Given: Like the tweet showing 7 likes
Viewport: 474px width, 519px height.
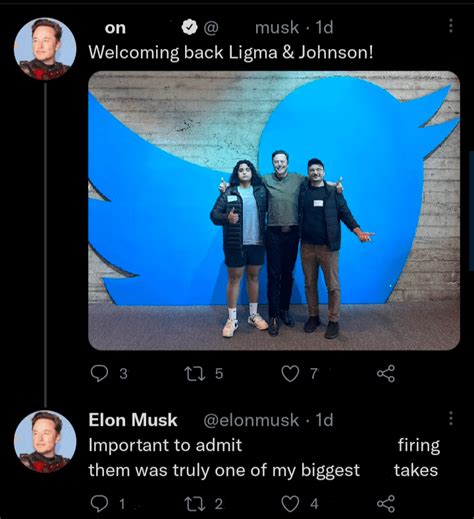Looking at the screenshot, I should (x=290, y=374).
